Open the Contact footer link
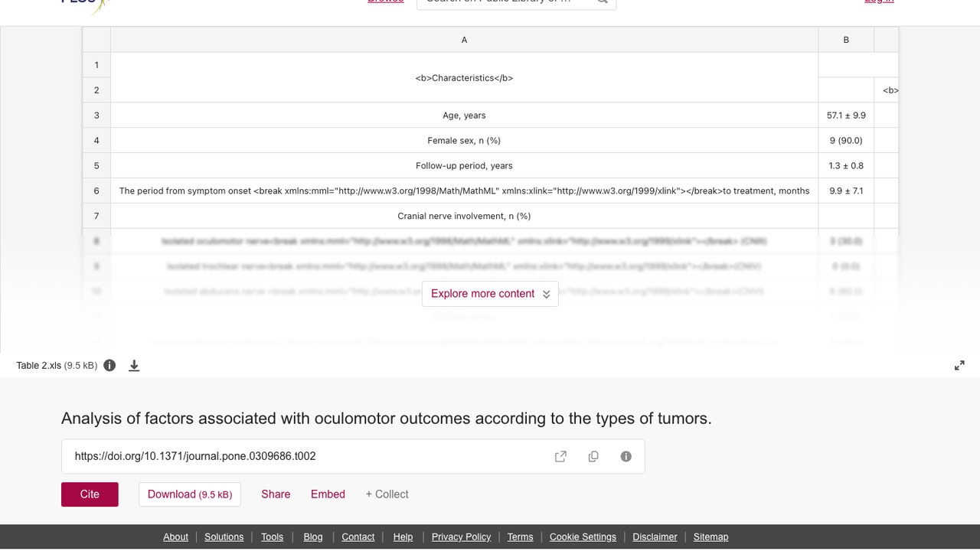Screen dimensions: 980x551 [x=358, y=537]
